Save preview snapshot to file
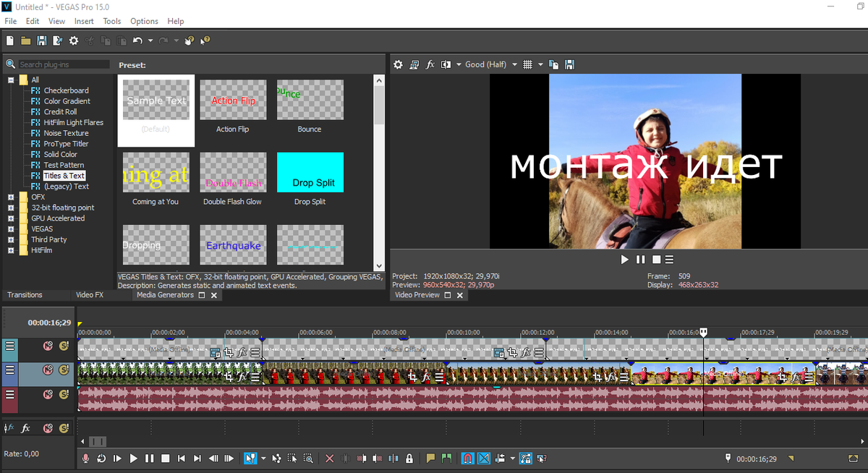Screen dimensions: 868x473 [x=570, y=64]
